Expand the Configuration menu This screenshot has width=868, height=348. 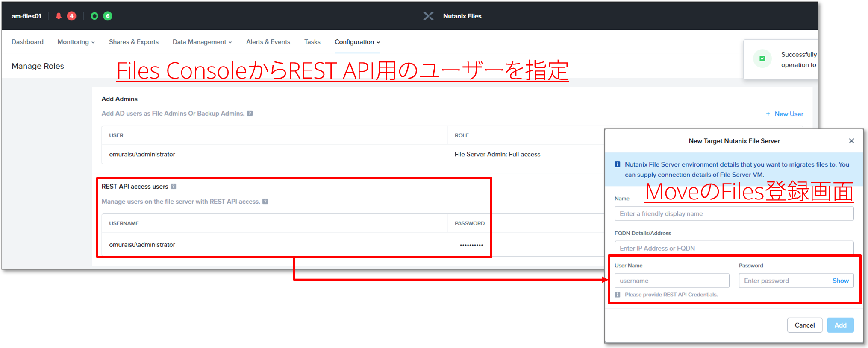[357, 42]
